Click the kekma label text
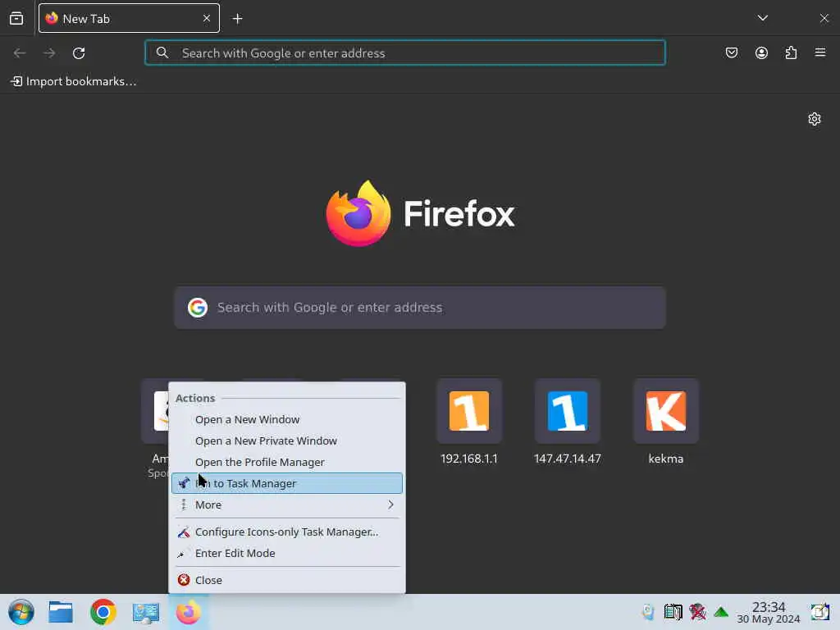The width and height of the screenshot is (840, 630). (666, 459)
